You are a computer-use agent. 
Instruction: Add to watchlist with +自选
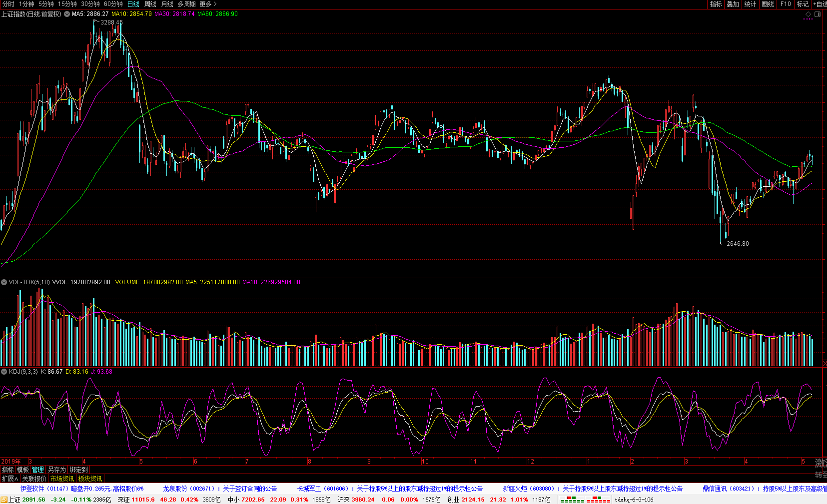coord(820,4)
